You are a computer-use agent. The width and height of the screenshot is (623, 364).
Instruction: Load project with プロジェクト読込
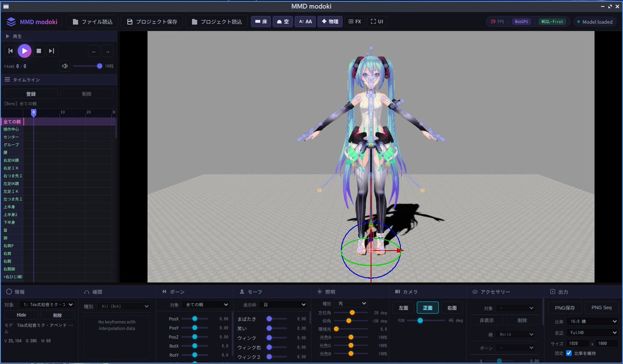point(216,22)
